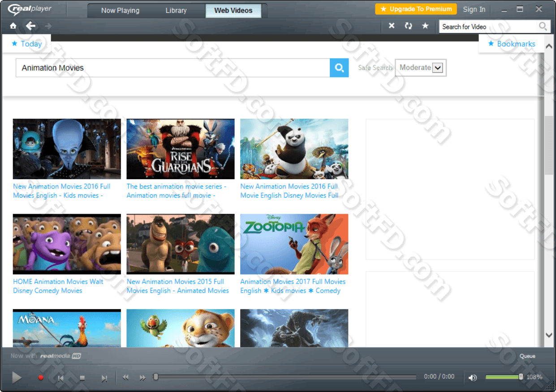Click the dark robot creature video thumbnail

pyautogui.click(x=294, y=328)
